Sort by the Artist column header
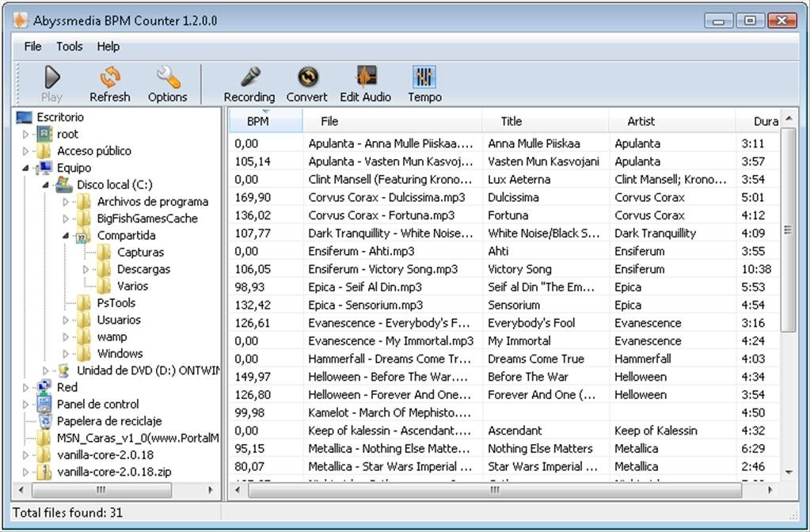Image resolution: width=810 pixels, height=532 pixels. pos(671,121)
